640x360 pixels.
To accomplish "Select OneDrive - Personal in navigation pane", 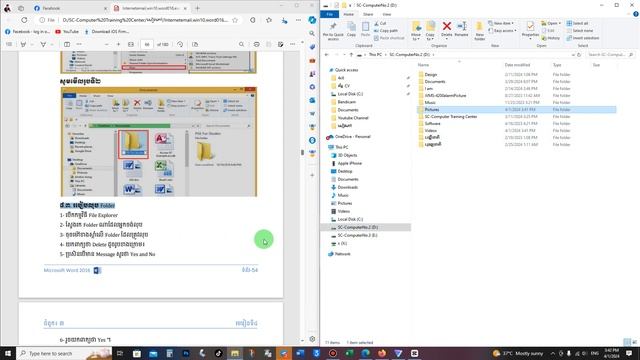I will click(353, 137).
